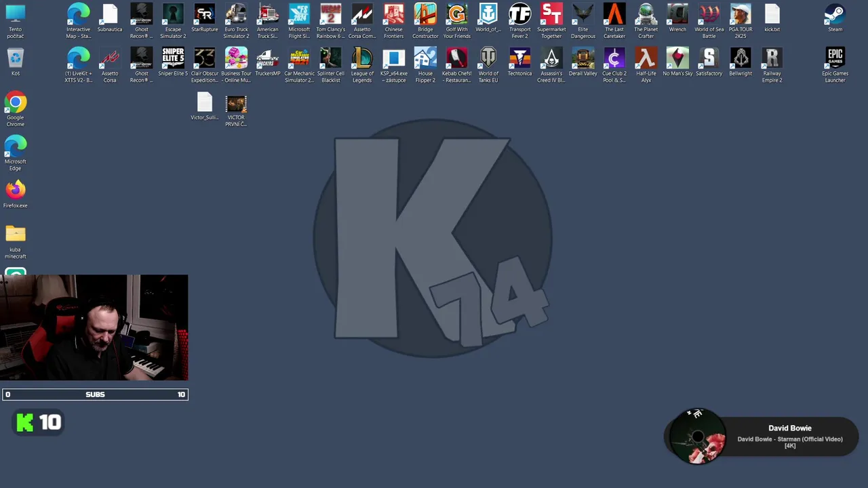Open Cue Club 2 Pool shortcut

point(614,65)
